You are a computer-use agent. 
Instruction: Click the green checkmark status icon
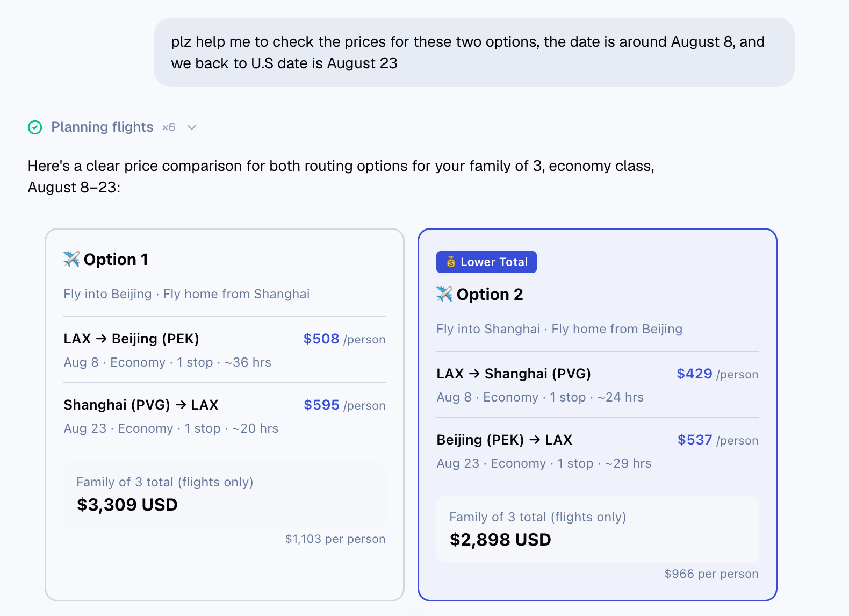(x=35, y=127)
